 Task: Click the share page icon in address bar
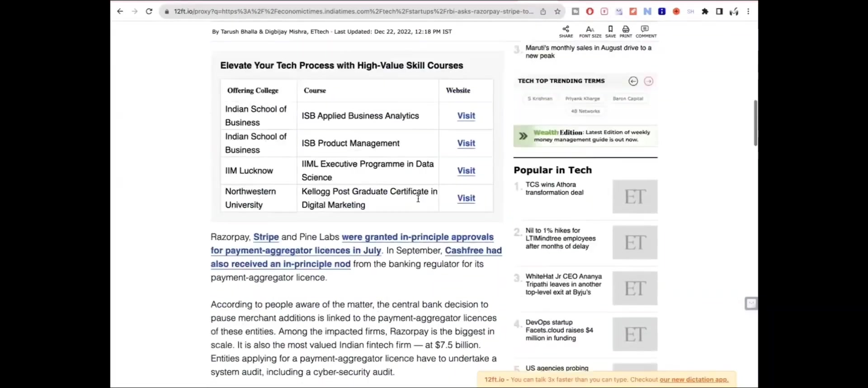pos(543,11)
